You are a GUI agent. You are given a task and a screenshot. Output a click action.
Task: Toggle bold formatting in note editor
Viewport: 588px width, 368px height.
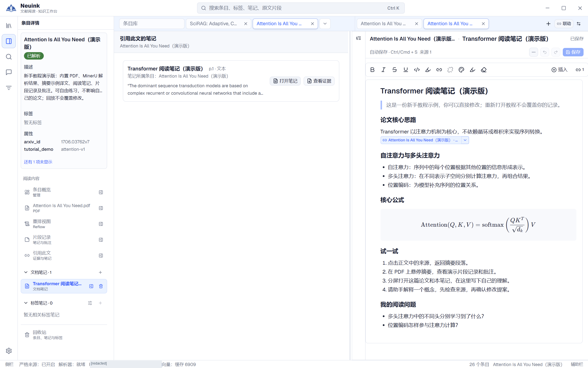(372, 70)
